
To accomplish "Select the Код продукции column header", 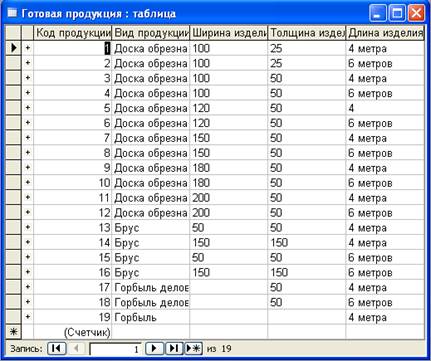I will coord(73,33).
